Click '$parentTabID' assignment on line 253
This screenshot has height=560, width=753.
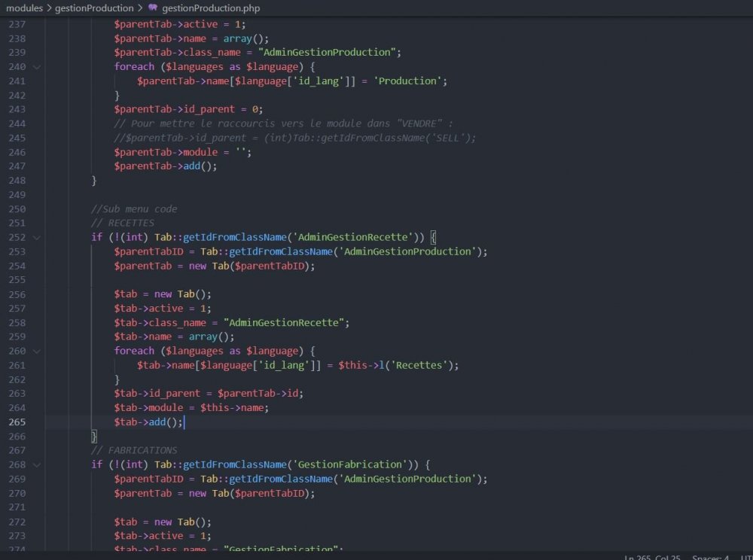point(148,252)
